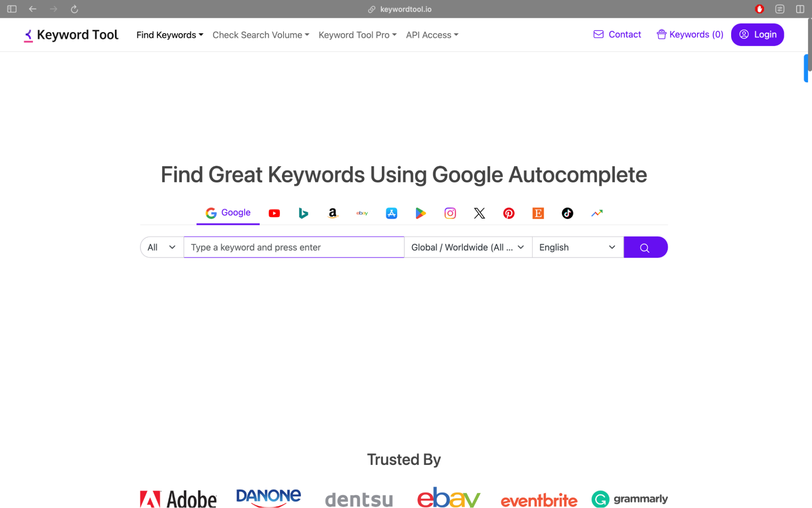
Task: Open the split view icon in browser toolbar
Action: [x=800, y=9]
